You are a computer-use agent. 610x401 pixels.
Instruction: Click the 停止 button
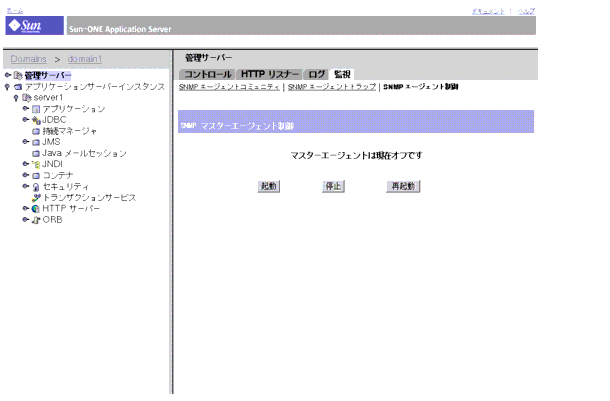(333, 186)
